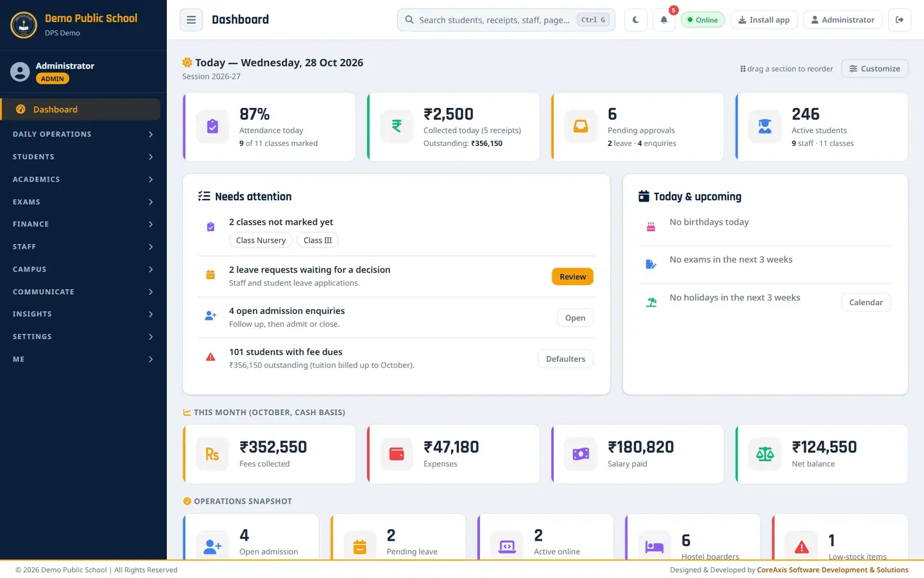The height and width of the screenshot is (578, 924).
Task: Click the attendance clipboard icon card
Action: [212, 127]
